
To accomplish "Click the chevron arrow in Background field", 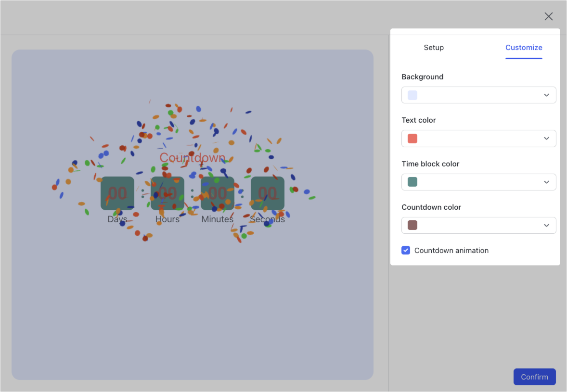I will pos(546,95).
